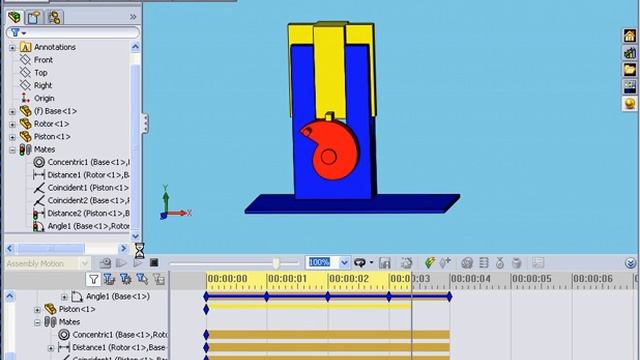Image resolution: width=640 pixels, height=360 pixels.
Task: Expand the Piston<1> component in feature tree
Action: tap(12, 137)
